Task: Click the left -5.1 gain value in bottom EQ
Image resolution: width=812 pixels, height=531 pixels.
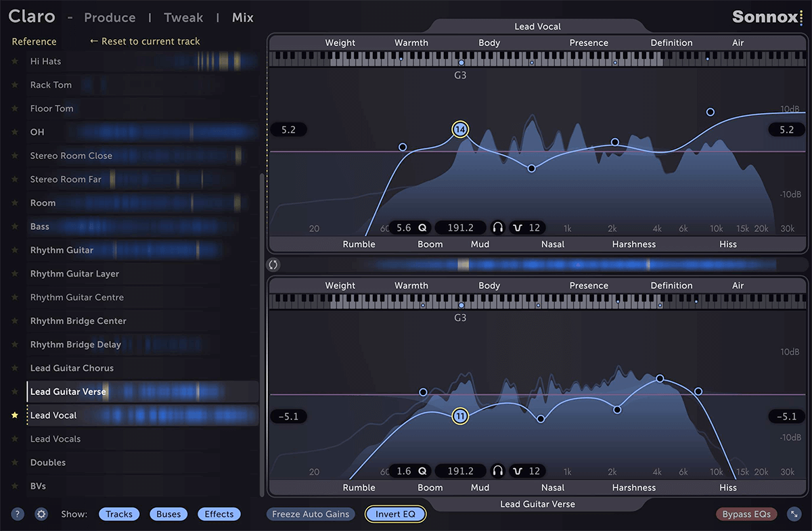Action: coord(288,416)
